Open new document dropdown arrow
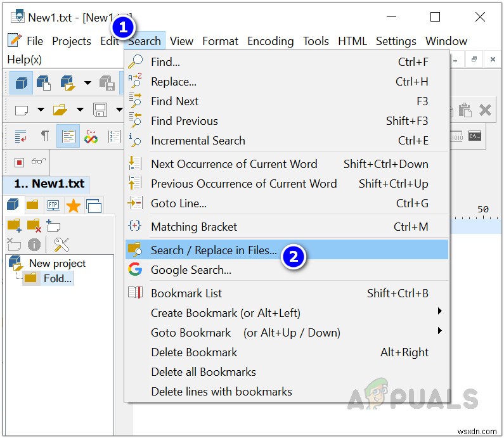Screen dimensions: 504x438 pos(41,110)
